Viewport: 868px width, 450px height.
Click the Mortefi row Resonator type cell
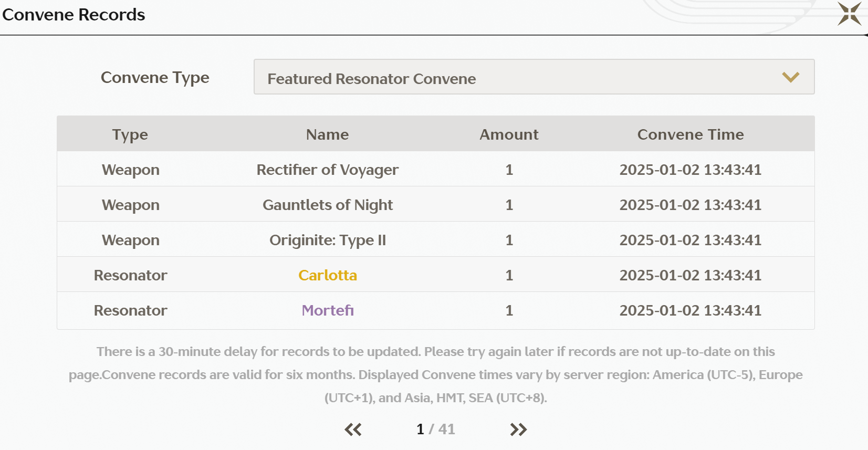click(x=130, y=310)
